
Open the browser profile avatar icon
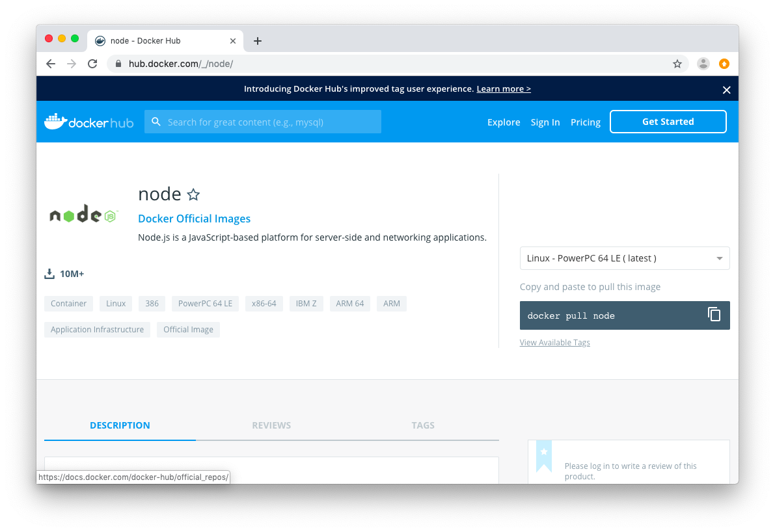tap(703, 64)
